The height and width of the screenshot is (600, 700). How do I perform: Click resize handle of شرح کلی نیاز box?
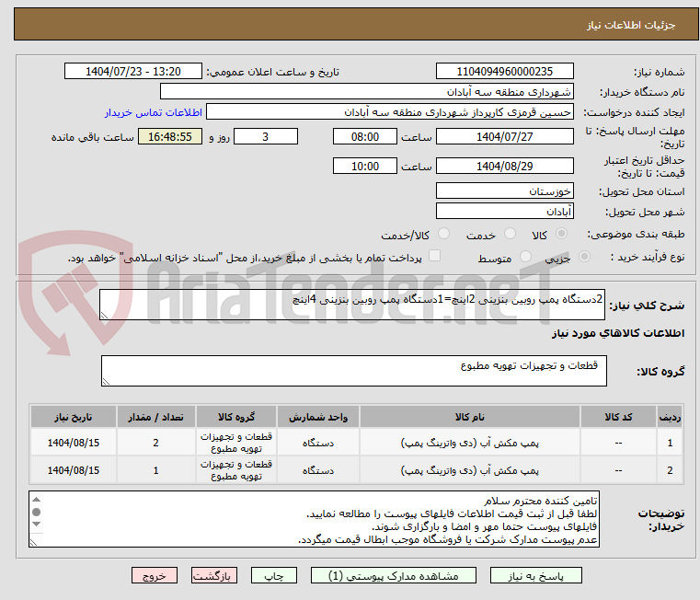click(x=105, y=315)
